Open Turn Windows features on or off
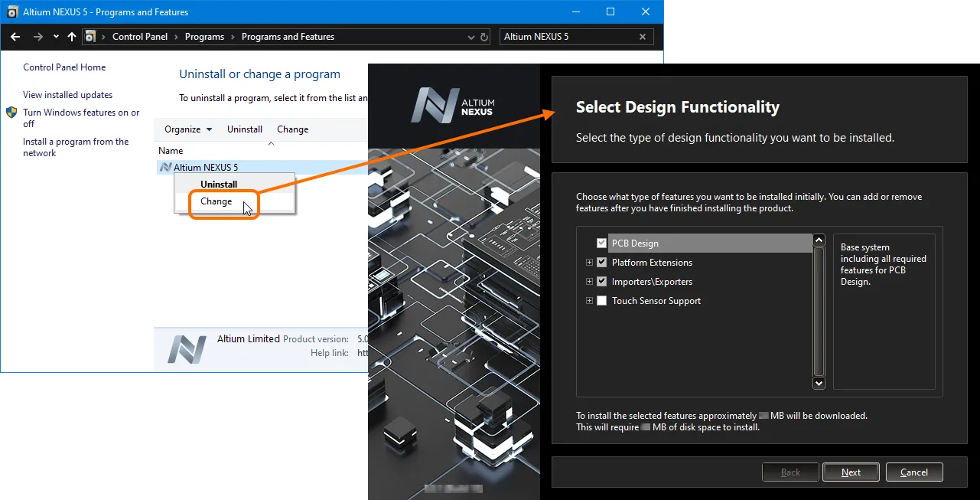The image size is (980, 500). tap(81, 118)
